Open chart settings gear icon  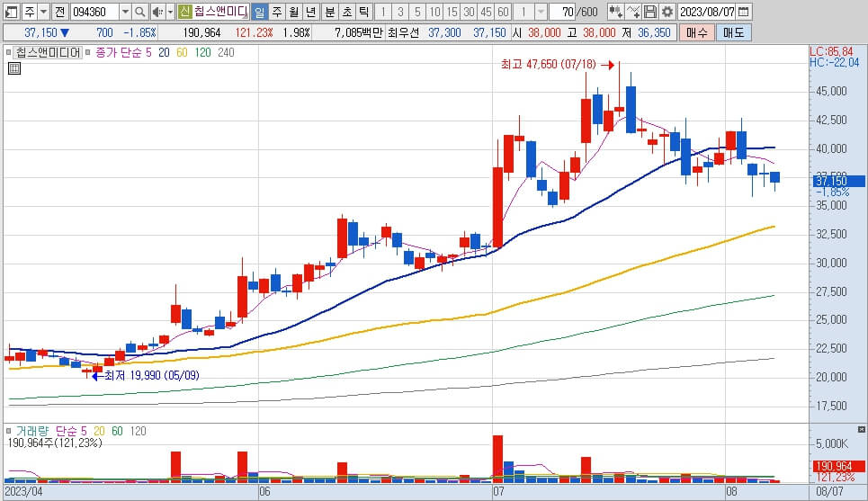[x=667, y=12]
